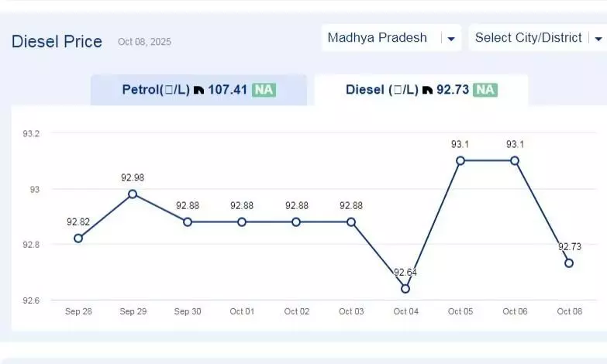The height and width of the screenshot is (364, 607).
Task: Click the 92.73 data point on Oct 08
Action: (569, 263)
